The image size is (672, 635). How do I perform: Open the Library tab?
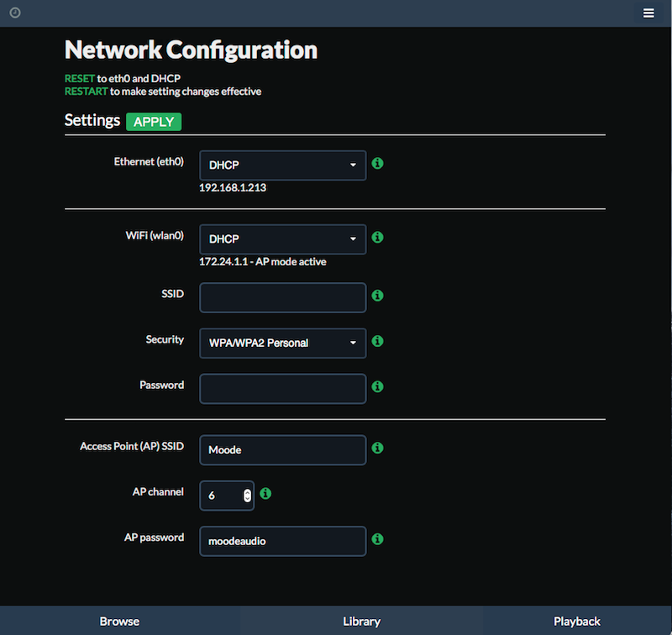361,621
